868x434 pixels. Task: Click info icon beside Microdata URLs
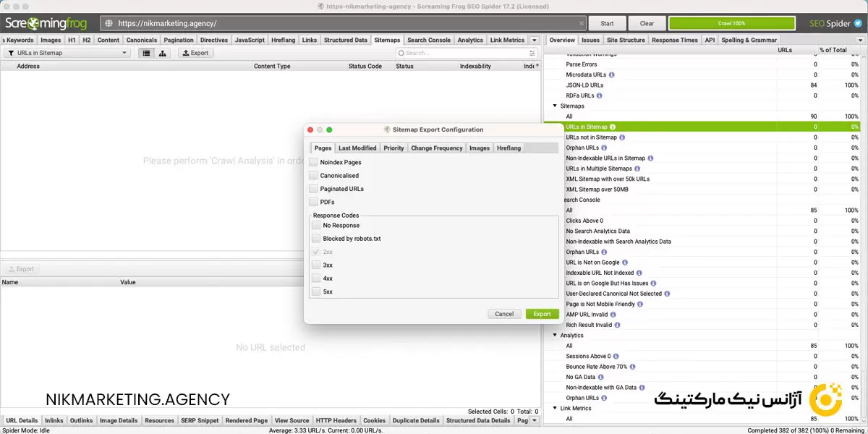[612, 75]
